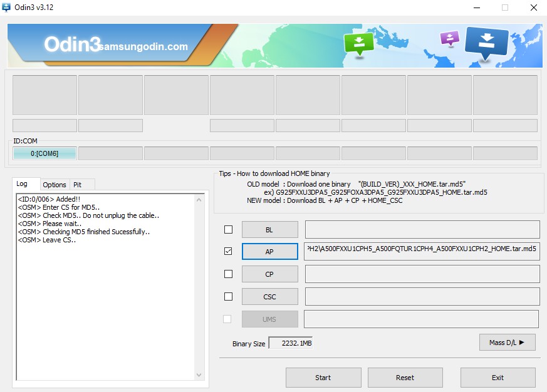
Task: Click the CSC file path field
Action: pyautogui.click(x=422, y=296)
